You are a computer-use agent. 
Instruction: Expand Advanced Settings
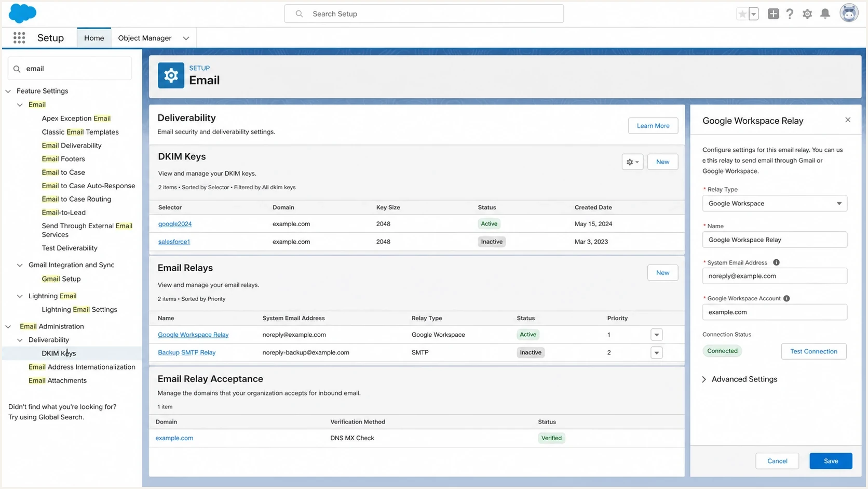(x=740, y=379)
